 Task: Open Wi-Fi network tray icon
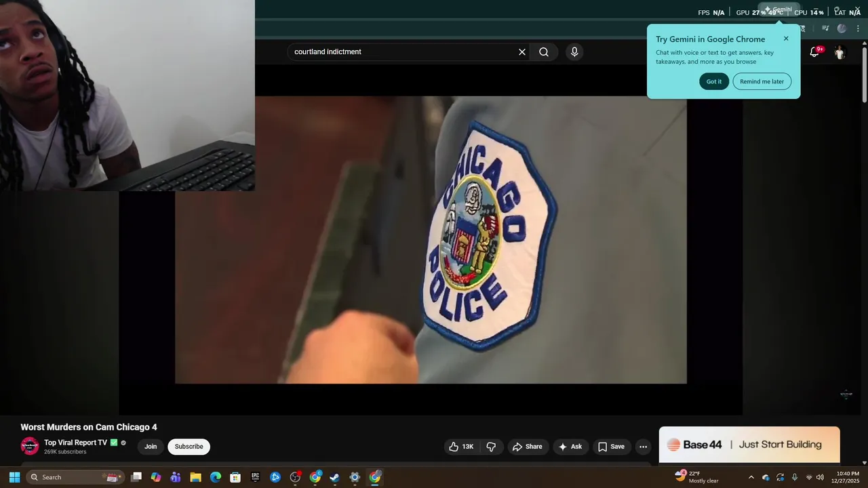(809, 477)
